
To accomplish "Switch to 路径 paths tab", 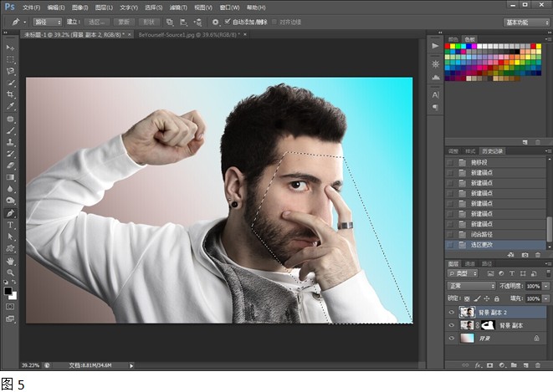I will [487, 264].
